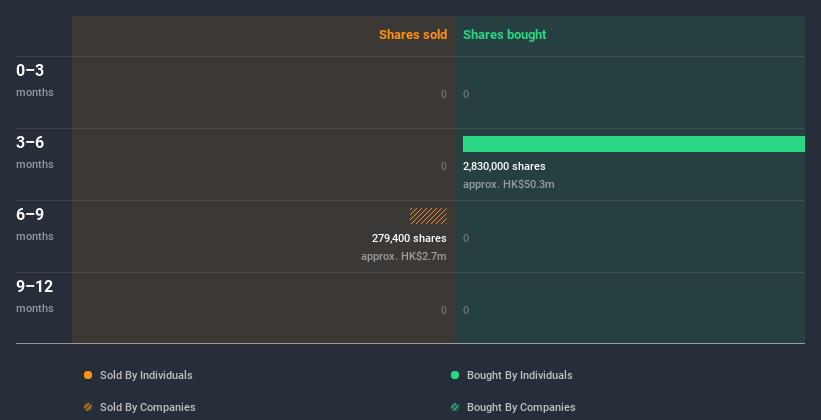The image size is (821, 420).
Task: Click the Shares bought column header
Action: click(x=505, y=35)
